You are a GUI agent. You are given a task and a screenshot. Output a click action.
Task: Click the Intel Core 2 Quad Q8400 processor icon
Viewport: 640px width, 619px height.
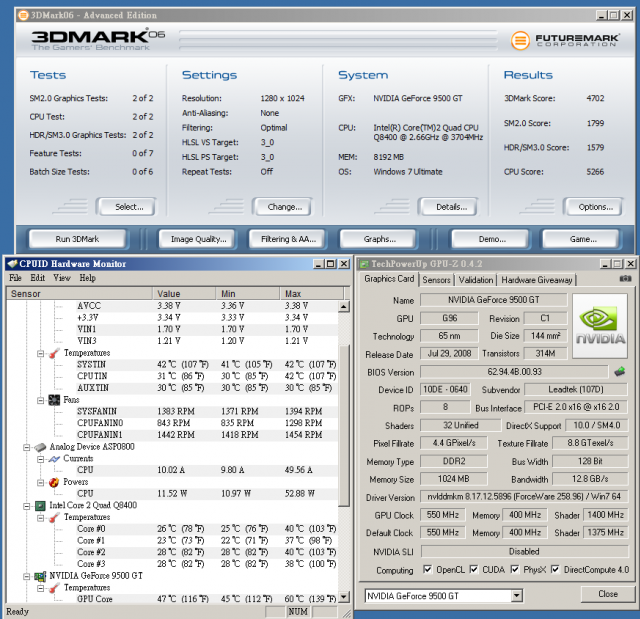40,506
